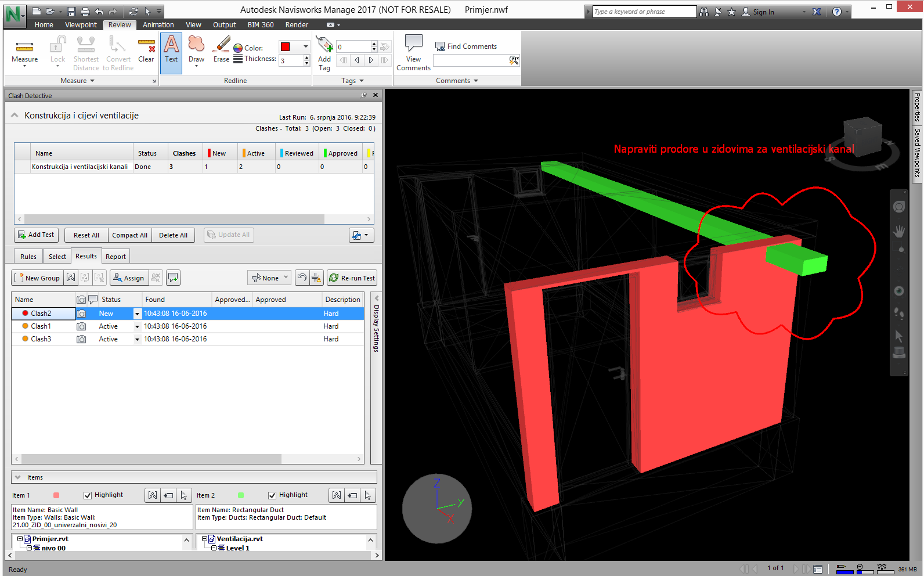The width and height of the screenshot is (924, 576).
Task: Toggle Highlight checkbox for Item 1
Action: 88,495
